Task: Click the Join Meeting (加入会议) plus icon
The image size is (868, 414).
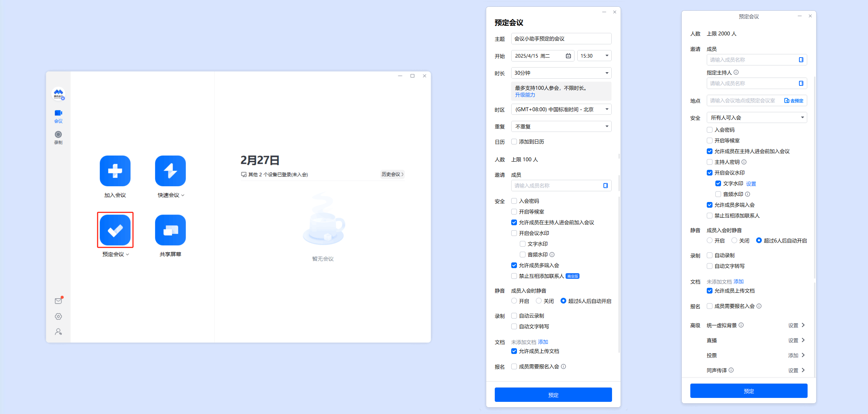Action: (x=115, y=171)
